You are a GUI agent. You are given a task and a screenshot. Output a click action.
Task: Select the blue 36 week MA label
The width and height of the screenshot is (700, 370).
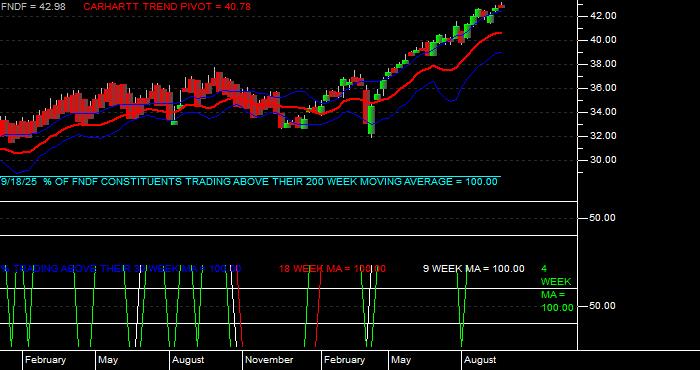click(121, 269)
